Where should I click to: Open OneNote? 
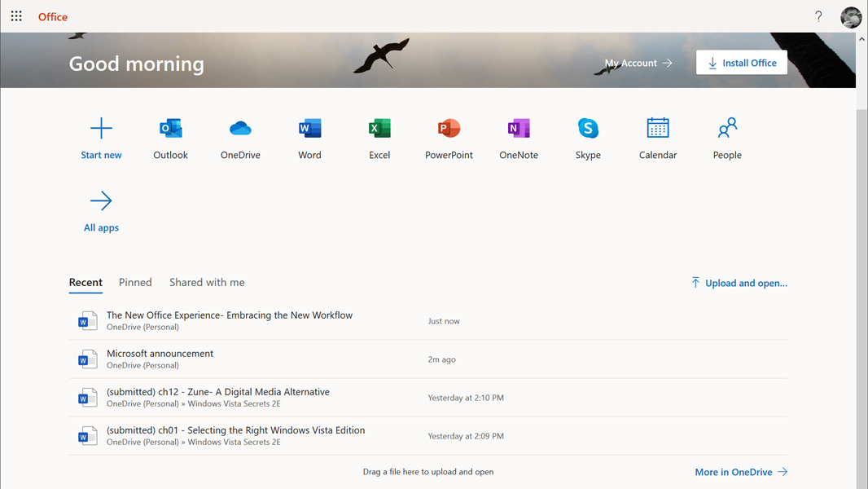coord(519,129)
